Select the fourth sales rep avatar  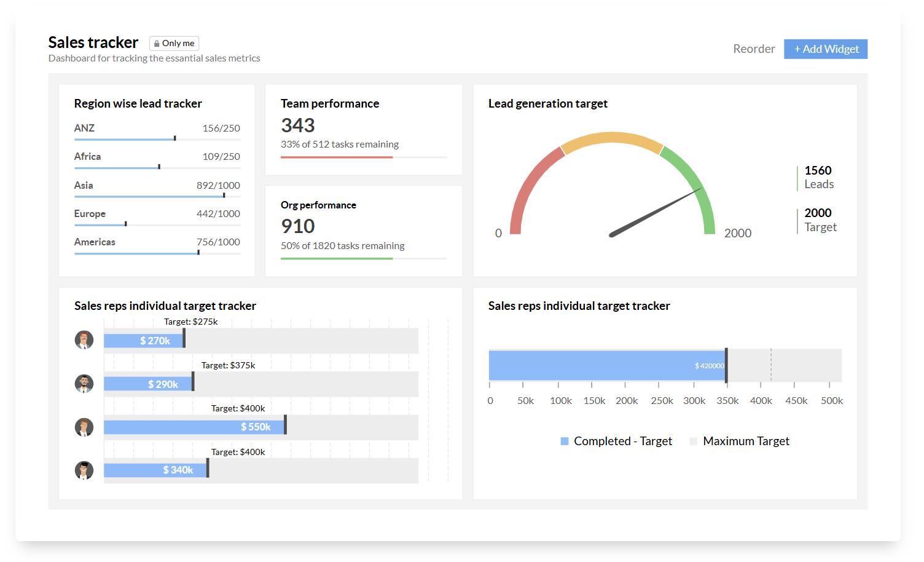tap(84, 470)
